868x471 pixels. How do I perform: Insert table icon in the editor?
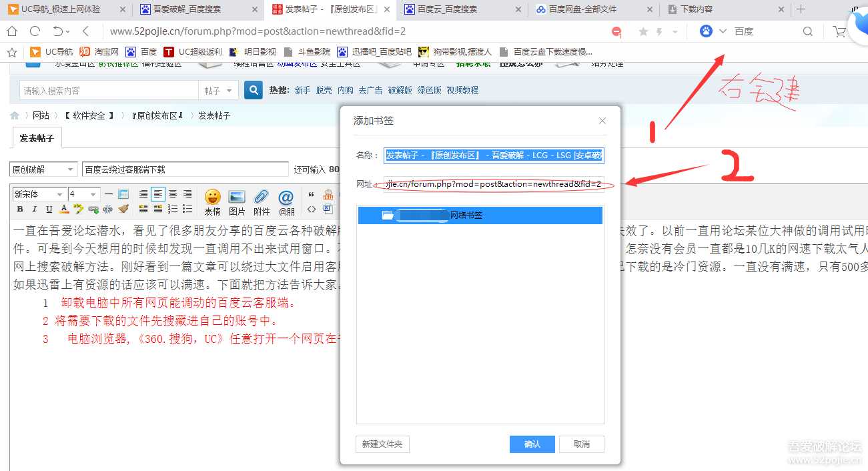point(123,194)
